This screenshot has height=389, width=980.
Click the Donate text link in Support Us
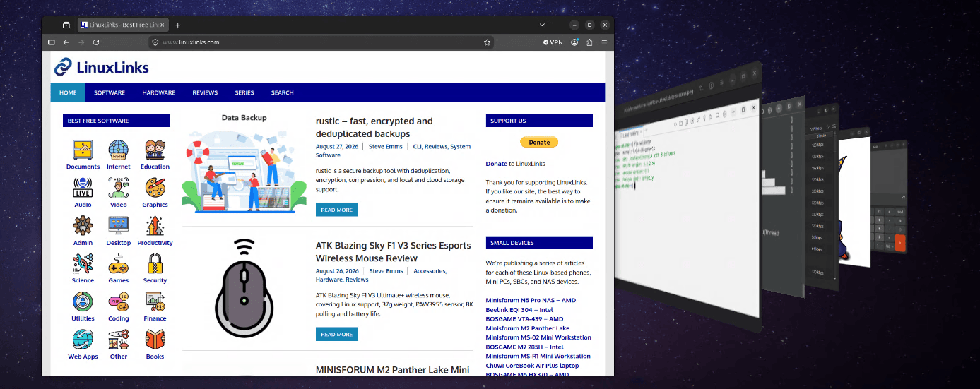[496, 164]
